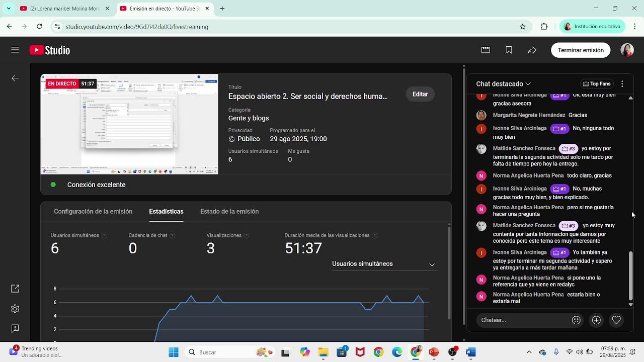Click the Terminar emisión button
The image size is (644, 362).
coord(581,50)
